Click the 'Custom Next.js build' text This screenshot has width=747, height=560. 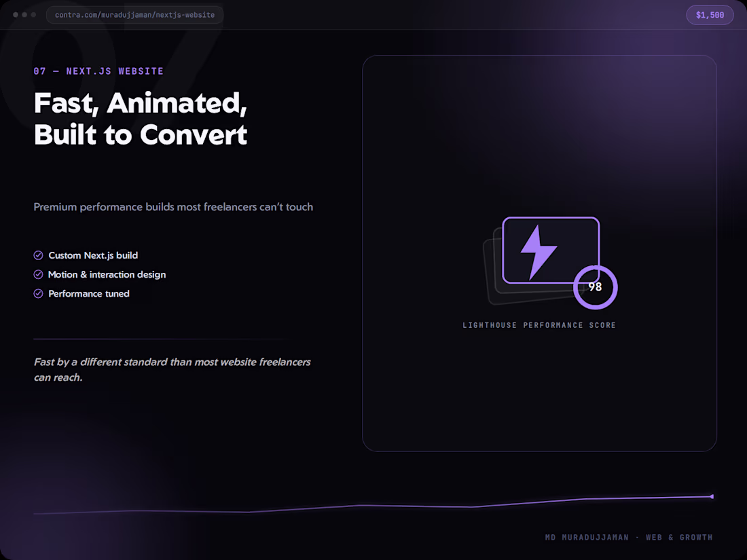tap(93, 255)
